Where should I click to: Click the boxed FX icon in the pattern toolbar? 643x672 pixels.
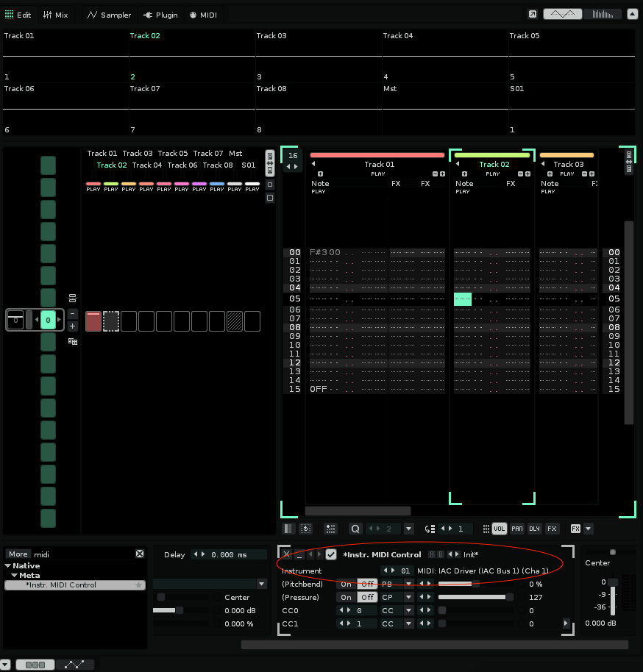[575, 529]
